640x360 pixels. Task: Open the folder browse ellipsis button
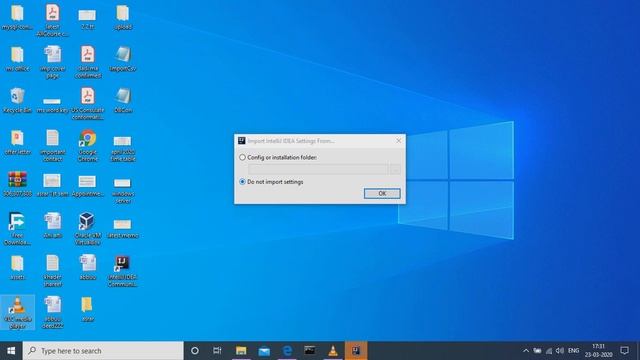[x=395, y=169]
